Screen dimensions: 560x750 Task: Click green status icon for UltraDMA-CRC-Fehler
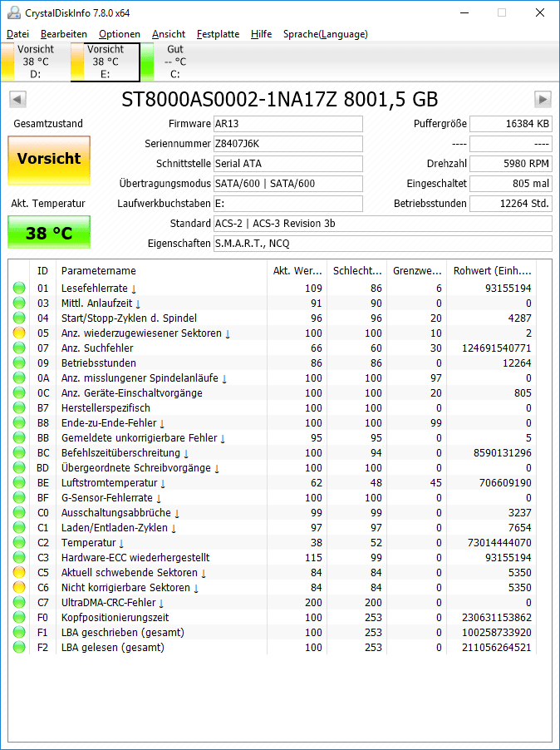coord(19,602)
